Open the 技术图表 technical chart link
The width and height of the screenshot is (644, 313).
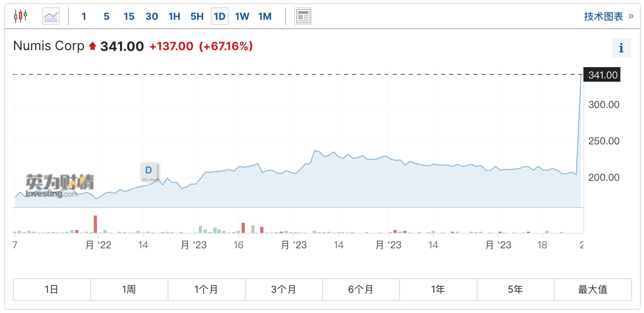click(608, 16)
